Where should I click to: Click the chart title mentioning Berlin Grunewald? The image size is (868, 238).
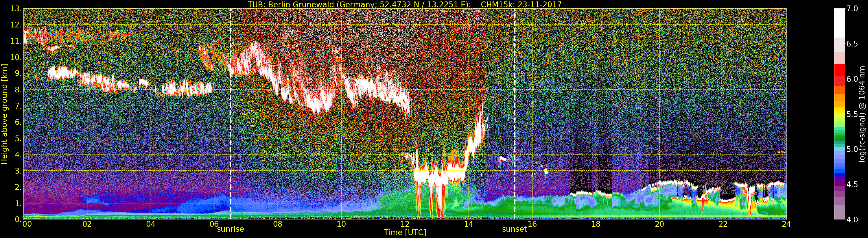(404, 4)
